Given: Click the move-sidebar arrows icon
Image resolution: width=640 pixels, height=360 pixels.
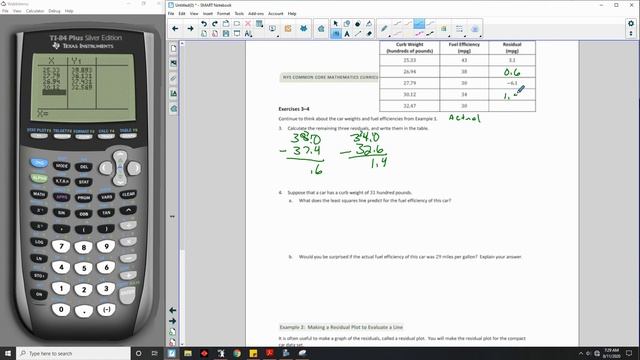Looking at the screenshot, I should coord(172,216).
